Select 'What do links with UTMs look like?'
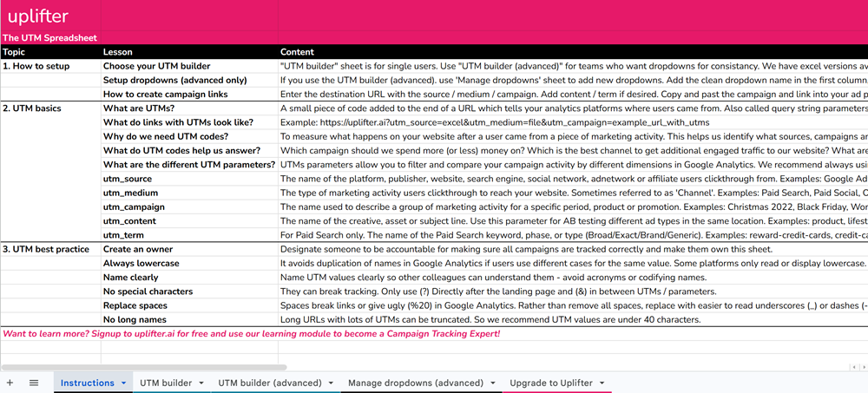868x393 pixels. click(189, 122)
